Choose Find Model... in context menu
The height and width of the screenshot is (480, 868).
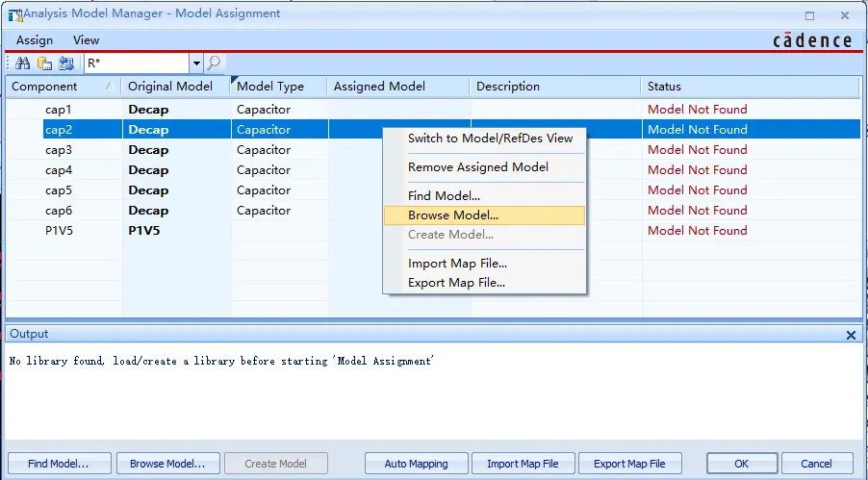pos(444,196)
